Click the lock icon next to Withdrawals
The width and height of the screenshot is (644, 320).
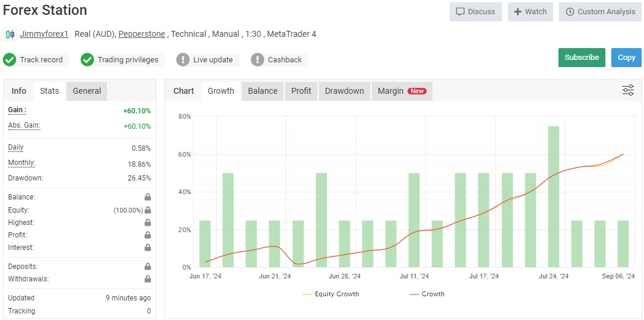[147, 280]
